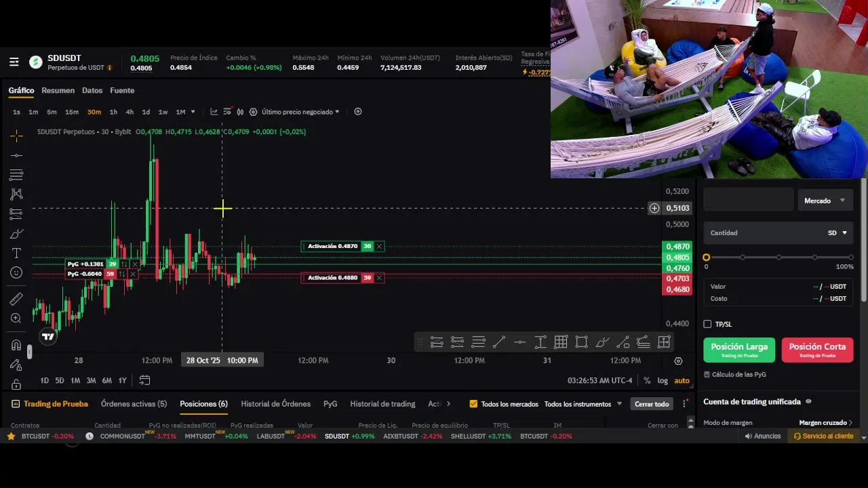Image resolution: width=868 pixels, height=488 pixels.
Task: Open the price scale settings gear
Action: (x=678, y=361)
